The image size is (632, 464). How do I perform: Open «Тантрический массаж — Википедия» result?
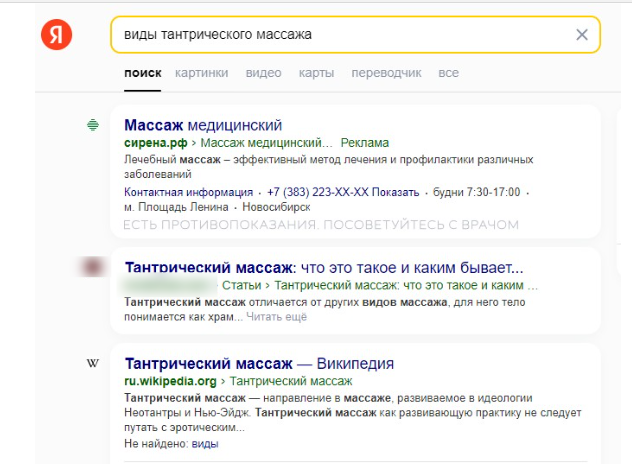tap(259, 363)
